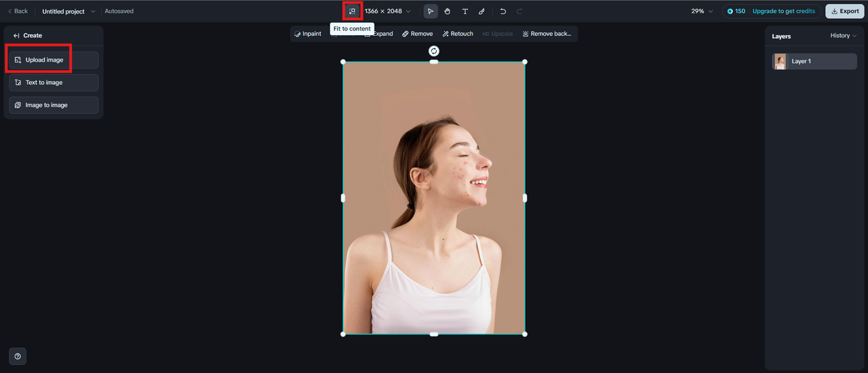Choose the Inpaint tool
868x373 pixels.
[x=308, y=34]
